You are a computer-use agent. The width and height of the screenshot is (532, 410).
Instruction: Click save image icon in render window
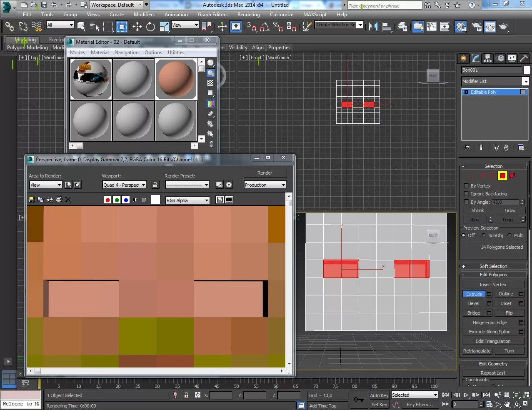[31, 200]
